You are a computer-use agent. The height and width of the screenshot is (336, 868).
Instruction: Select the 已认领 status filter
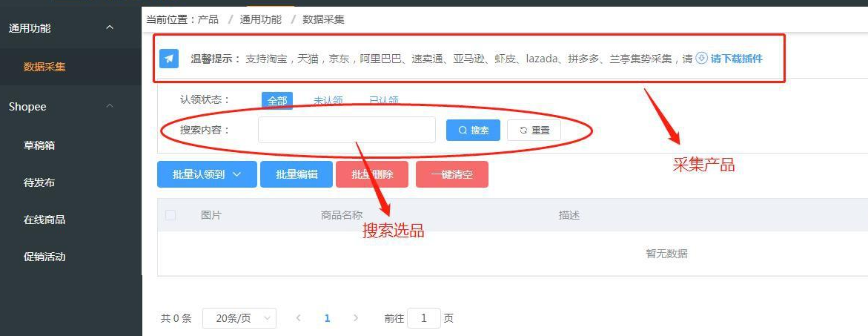(384, 101)
